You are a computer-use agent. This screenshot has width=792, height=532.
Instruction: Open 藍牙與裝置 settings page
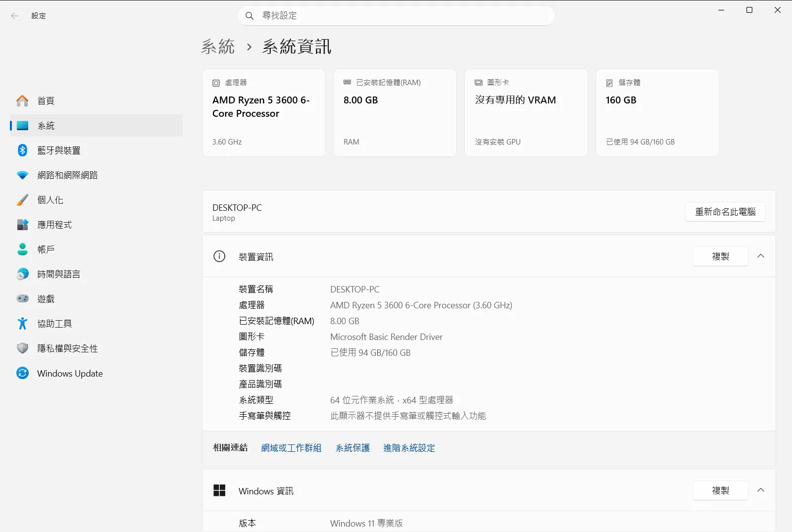coord(96,150)
